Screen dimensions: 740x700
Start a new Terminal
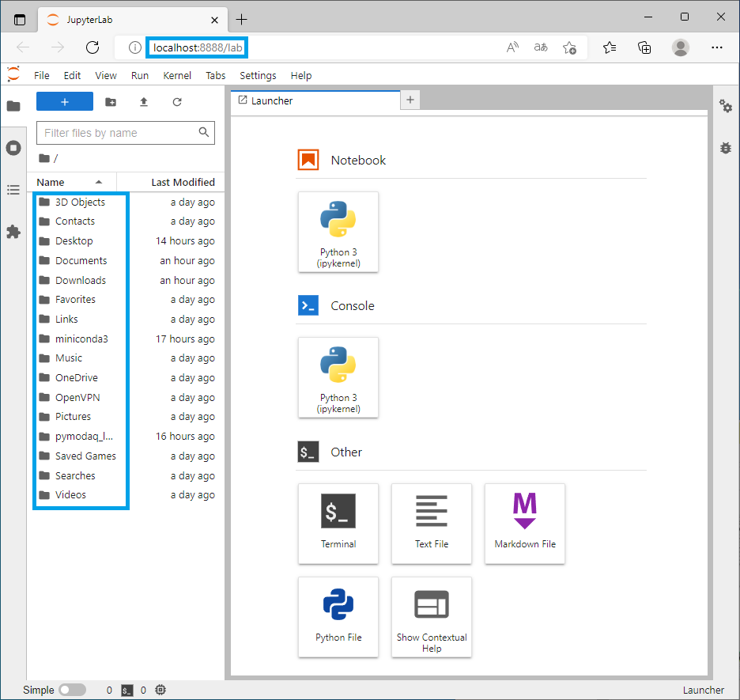338,524
